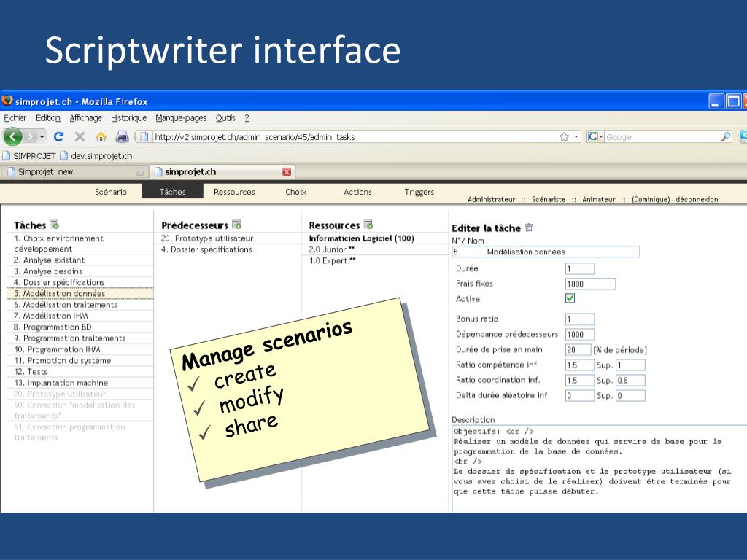Click the déconnexion link
This screenshot has width=747, height=560.
697,200
